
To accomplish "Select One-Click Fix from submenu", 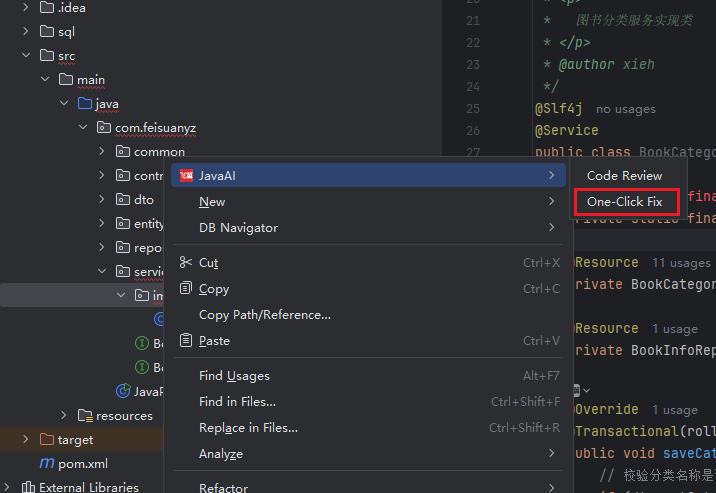I will (x=625, y=201).
